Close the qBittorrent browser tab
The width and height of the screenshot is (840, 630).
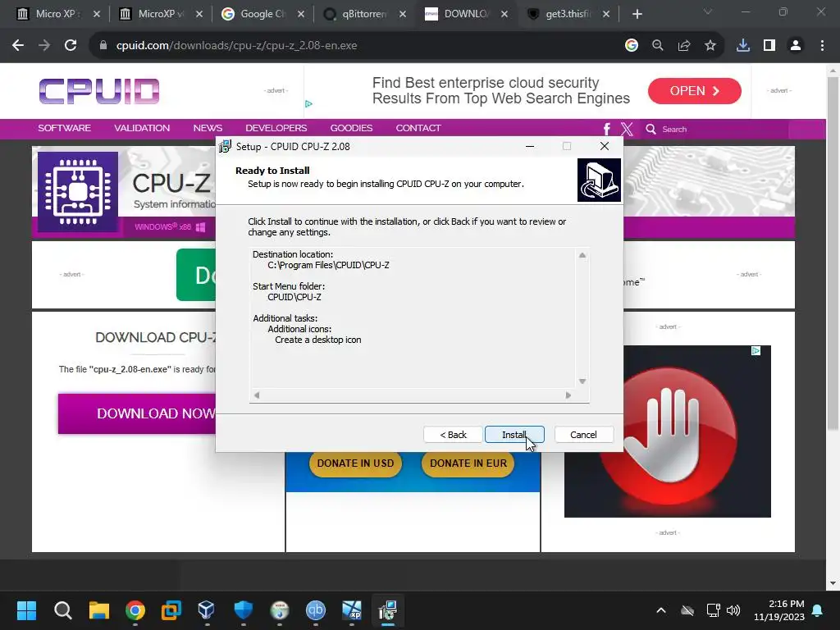403,15
